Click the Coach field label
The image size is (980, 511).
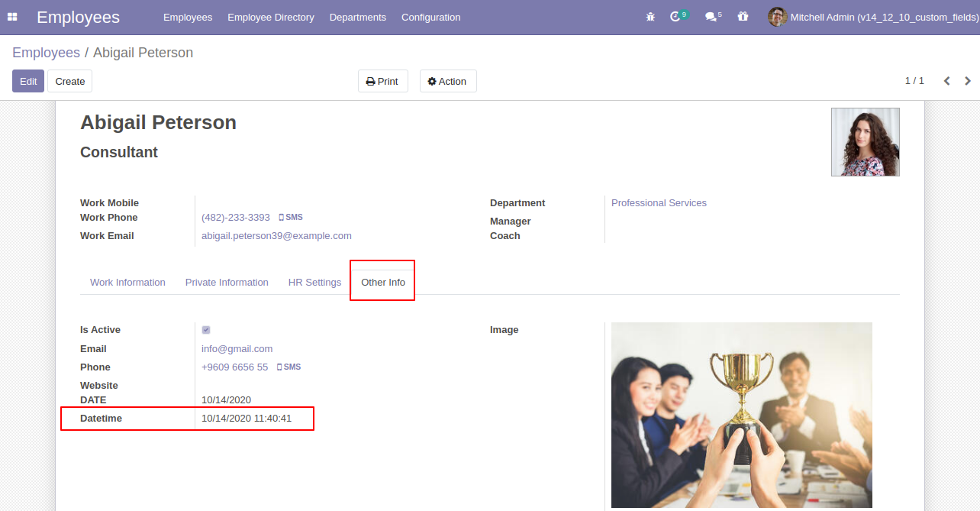(x=505, y=236)
